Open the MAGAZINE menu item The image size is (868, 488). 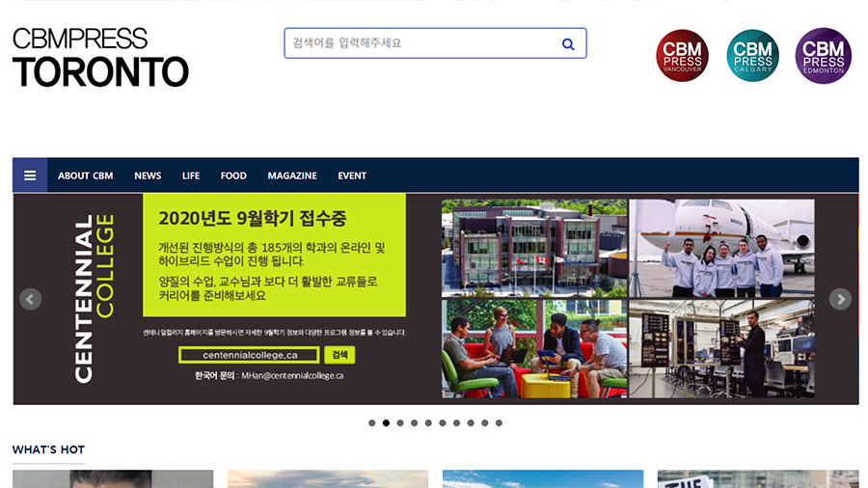[x=292, y=176]
